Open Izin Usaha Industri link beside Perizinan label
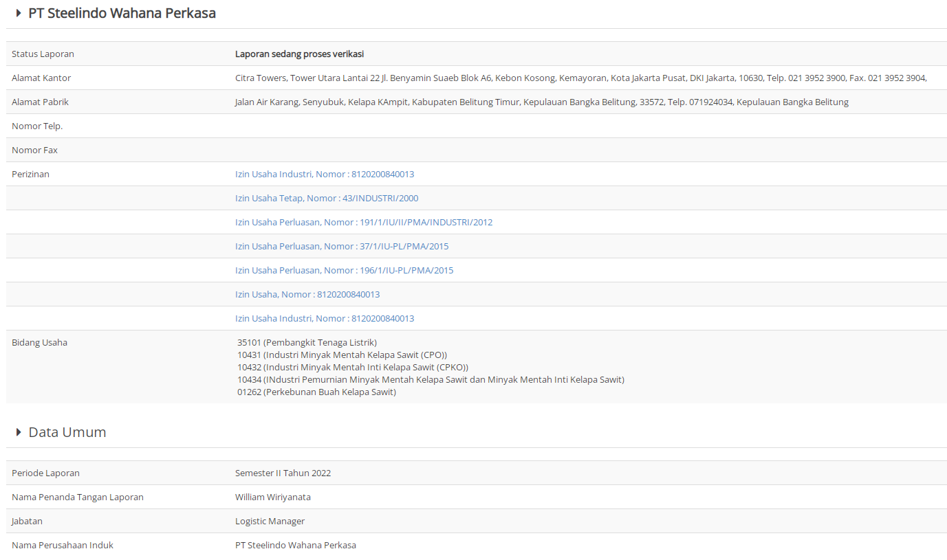Screen dimensions: 947x560 325,174
